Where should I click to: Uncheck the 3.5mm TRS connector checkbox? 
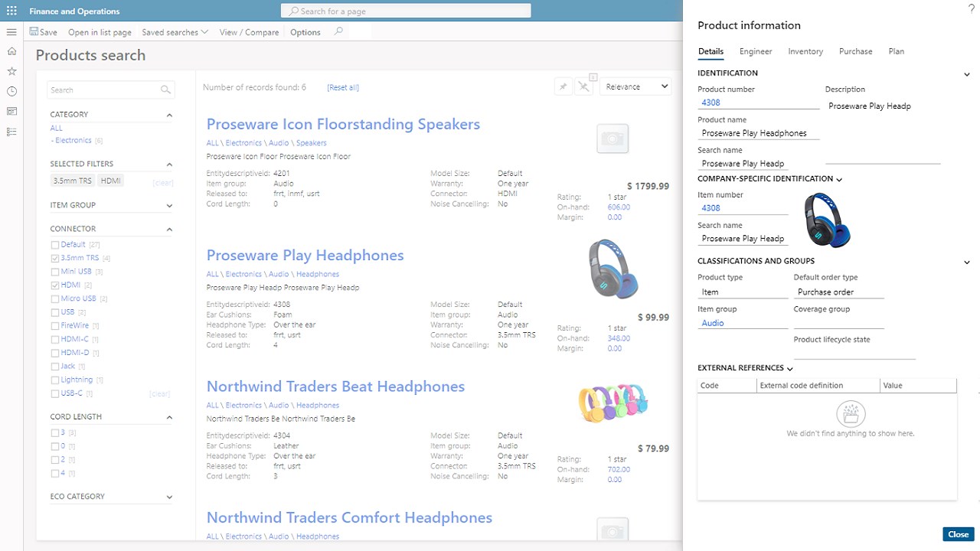click(55, 259)
